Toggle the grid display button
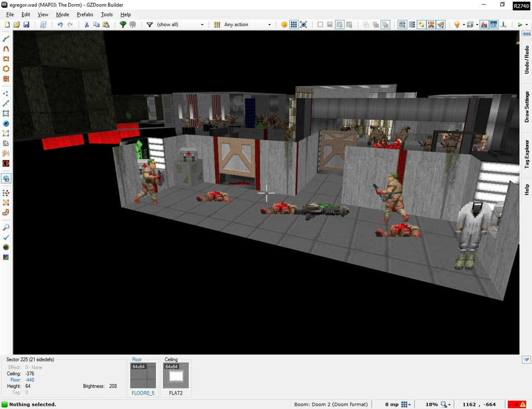This screenshot has height=409, width=532. click(294, 25)
